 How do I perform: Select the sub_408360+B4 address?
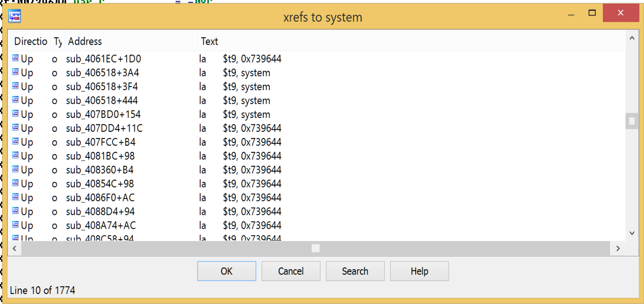100,170
